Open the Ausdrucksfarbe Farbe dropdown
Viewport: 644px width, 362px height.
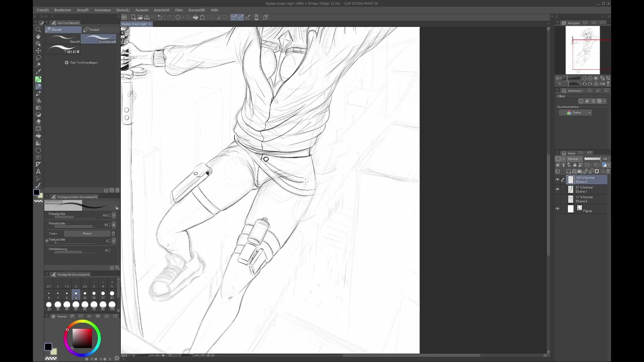point(575,113)
